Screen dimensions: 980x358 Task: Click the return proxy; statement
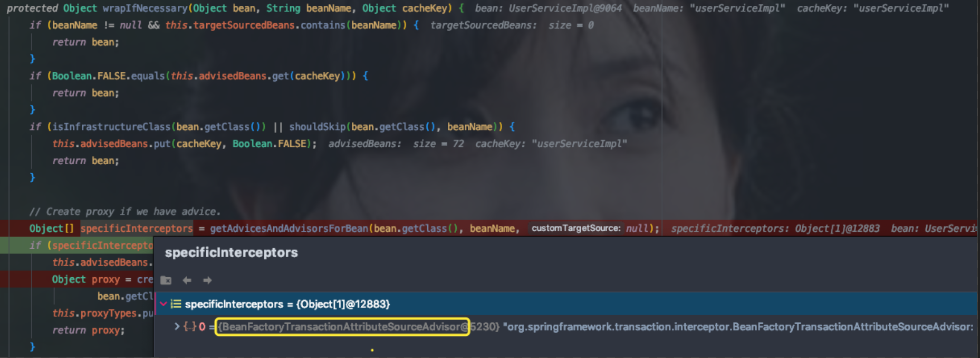(x=89, y=331)
